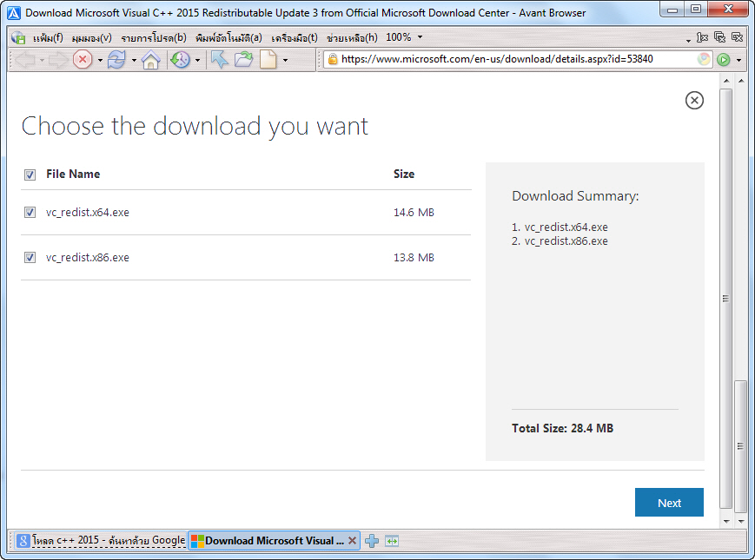Uncheck the vc_redist.x86.exe checkbox
755x560 pixels.
pyautogui.click(x=30, y=257)
